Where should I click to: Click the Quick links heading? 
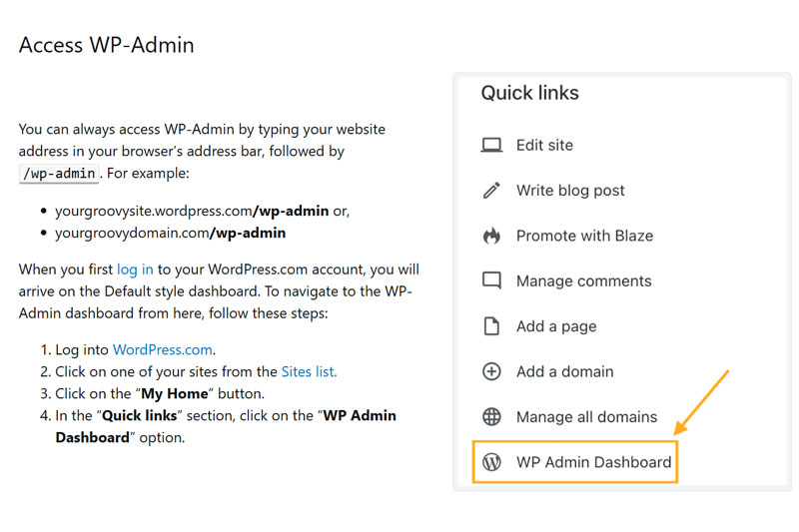click(530, 93)
